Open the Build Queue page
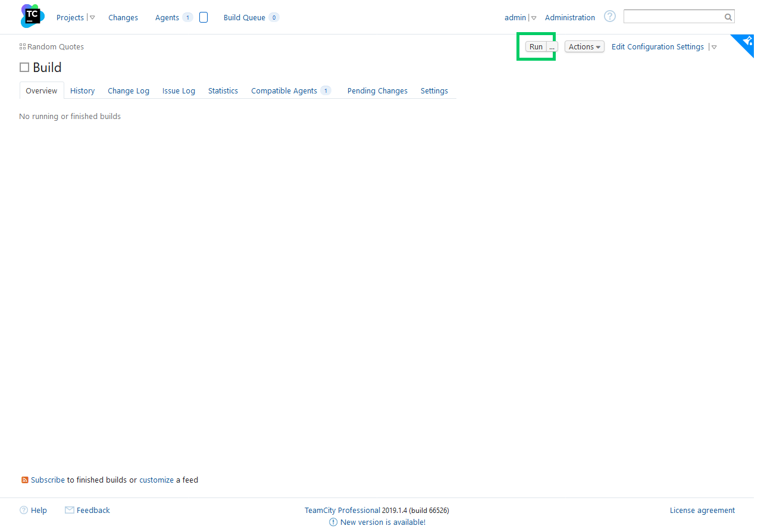Viewport: 764px width, 532px height. (245, 17)
